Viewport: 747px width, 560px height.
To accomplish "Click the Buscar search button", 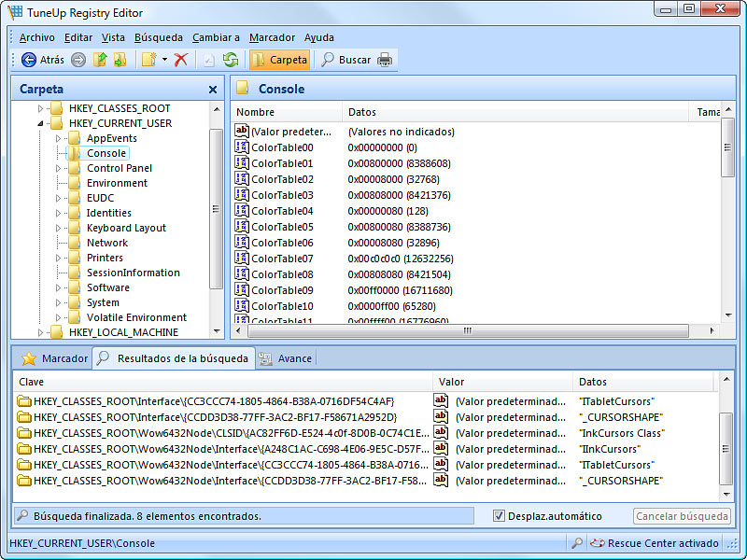I will click(345, 60).
